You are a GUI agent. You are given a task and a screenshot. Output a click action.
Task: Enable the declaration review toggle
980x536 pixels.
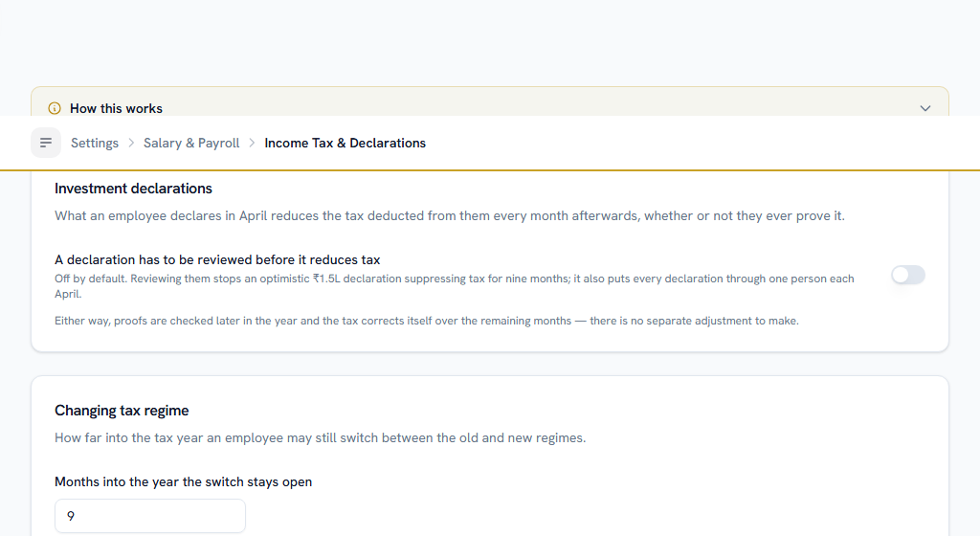click(907, 275)
